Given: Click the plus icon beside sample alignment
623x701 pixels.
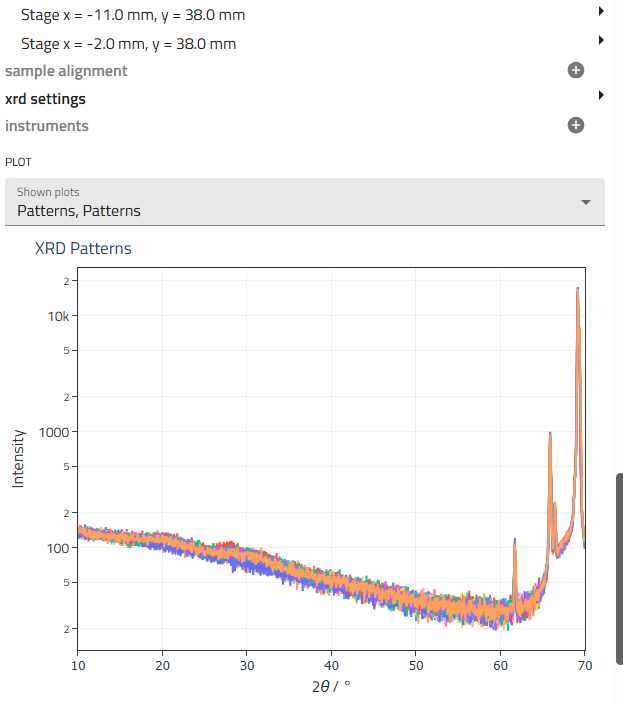Looking at the screenshot, I should (575, 71).
